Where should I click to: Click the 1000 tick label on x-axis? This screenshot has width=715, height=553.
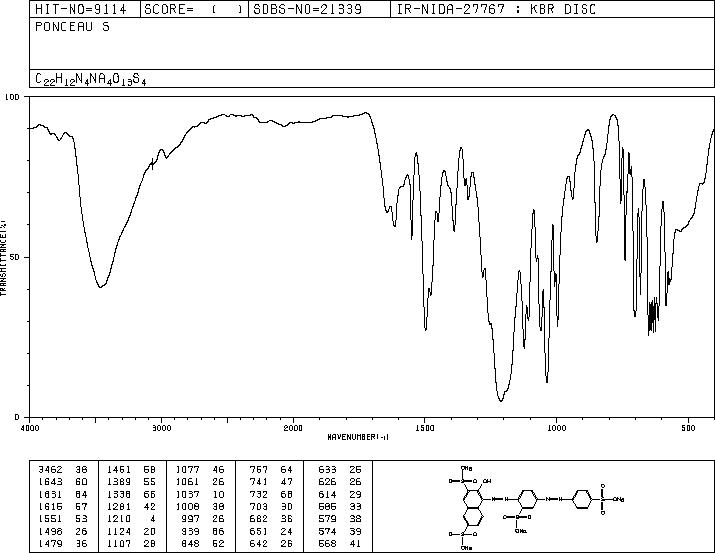(x=556, y=428)
